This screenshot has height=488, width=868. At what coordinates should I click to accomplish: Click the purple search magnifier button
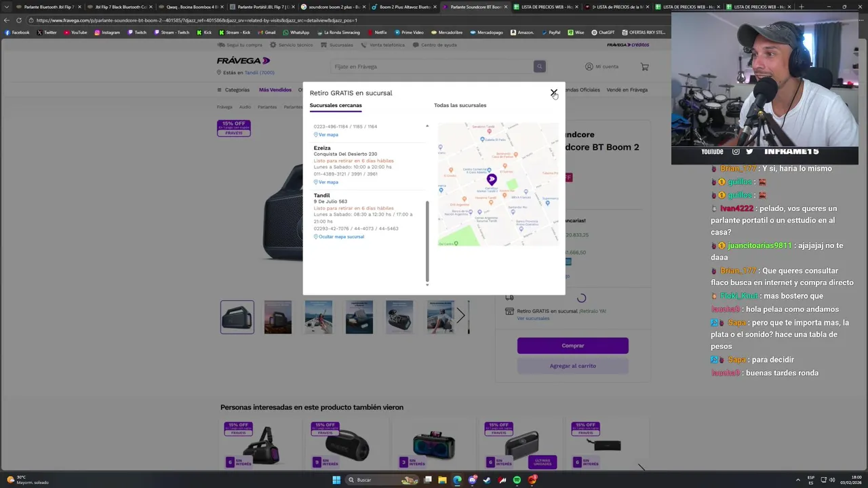tap(539, 66)
